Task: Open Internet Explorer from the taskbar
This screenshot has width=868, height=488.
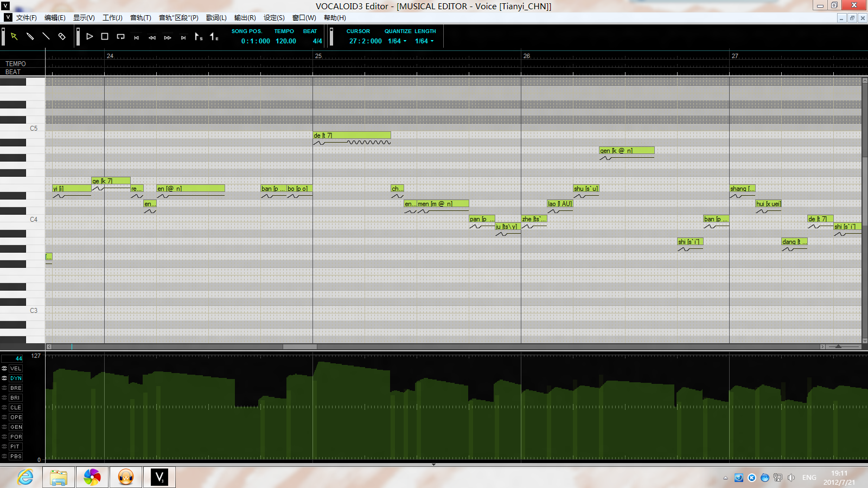Action: (x=25, y=477)
